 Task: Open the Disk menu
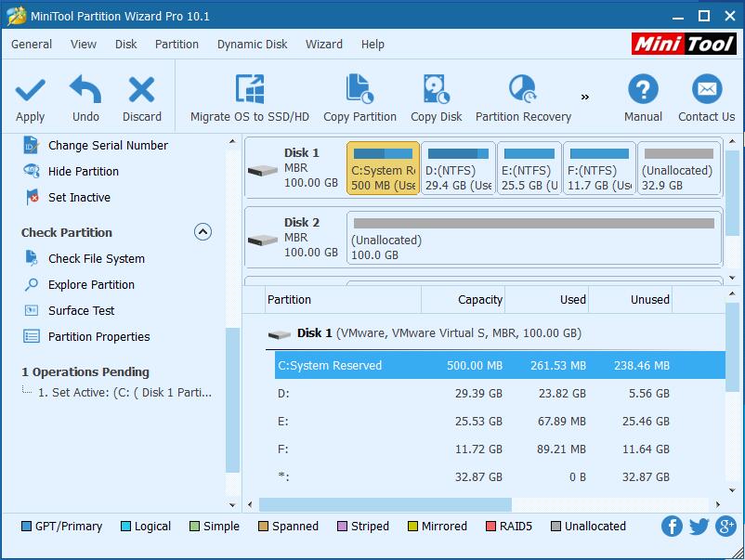(x=125, y=44)
